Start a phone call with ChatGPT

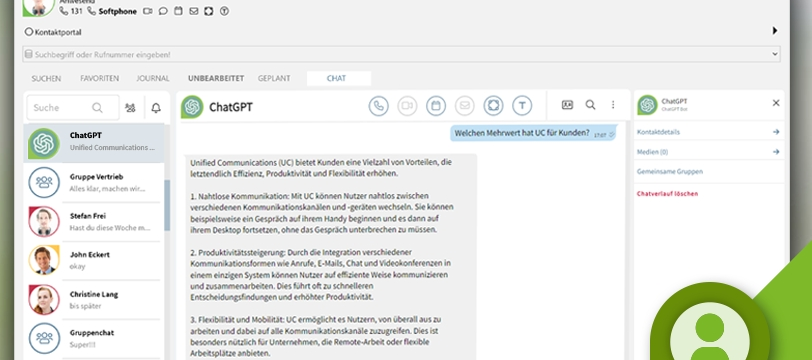[x=379, y=106]
